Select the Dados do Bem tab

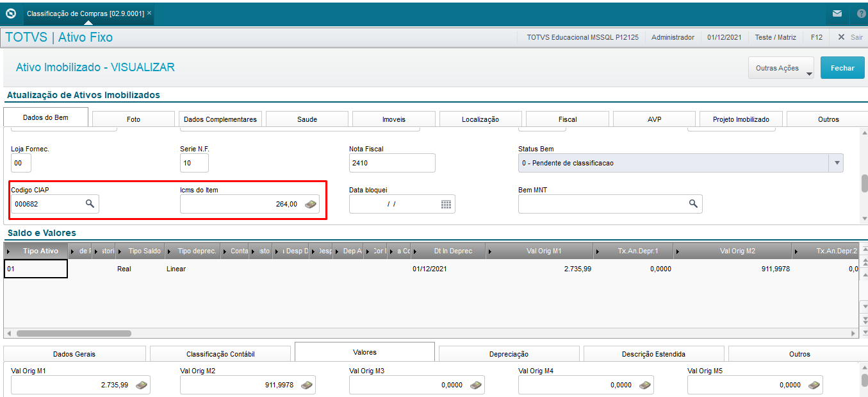click(x=45, y=118)
